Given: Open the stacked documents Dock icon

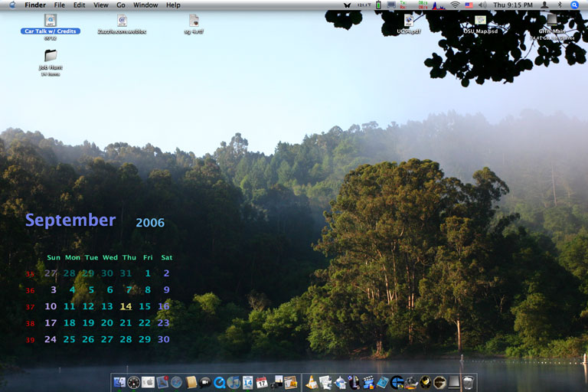Looking at the screenshot, I should tap(325, 382).
